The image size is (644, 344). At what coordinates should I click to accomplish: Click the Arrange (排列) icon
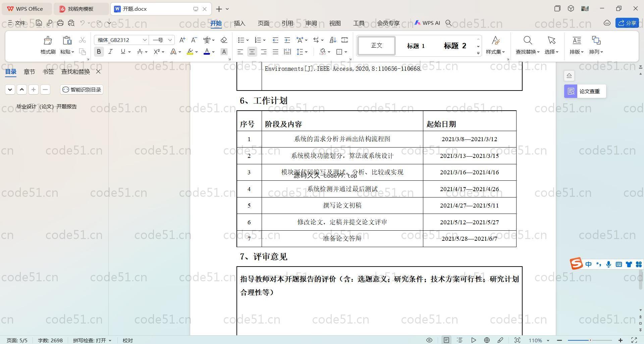tap(596, 41)
